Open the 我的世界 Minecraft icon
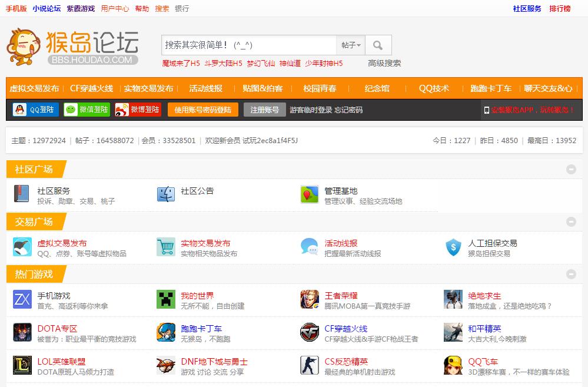Image resolution: width=588 pixels, height=387 pixels. (x=166, y=300)
